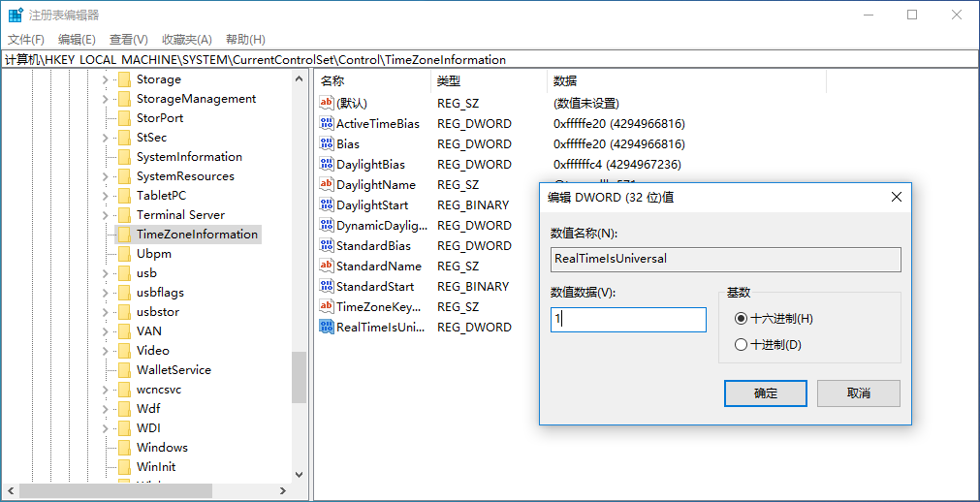Screen dimensions: 980x502
Task: Click the StandardStart binary icon
Action: [x=327, y=286]
